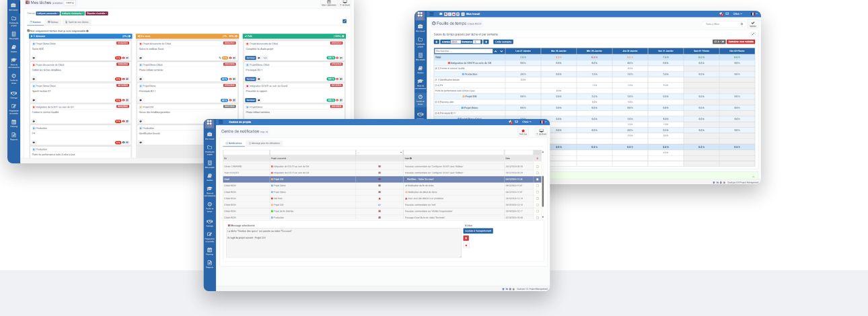Open Chloé user dropdown in notification window
This screenshot has height=316, width=868.
[528, 122]
